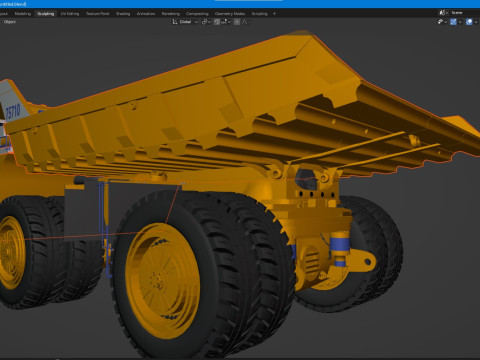Switch to the Geometry Nodes workspace tab

(x=230, y=14)
